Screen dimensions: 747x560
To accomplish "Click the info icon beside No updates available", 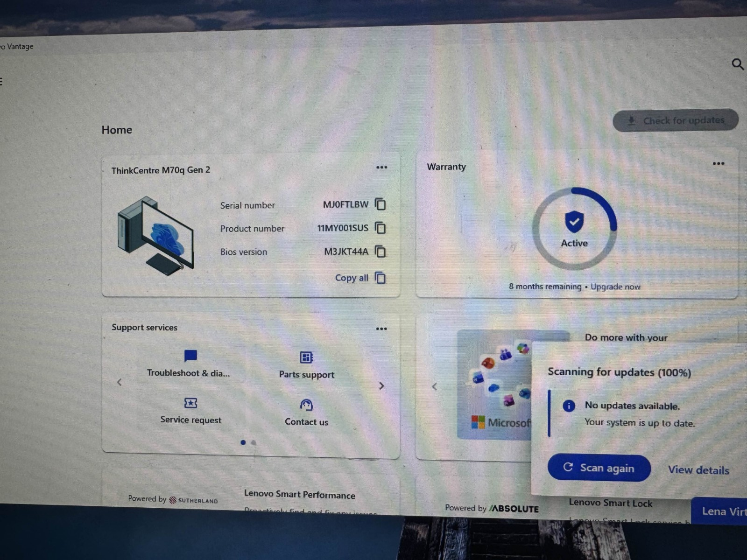I will click(x=569, y=406).
